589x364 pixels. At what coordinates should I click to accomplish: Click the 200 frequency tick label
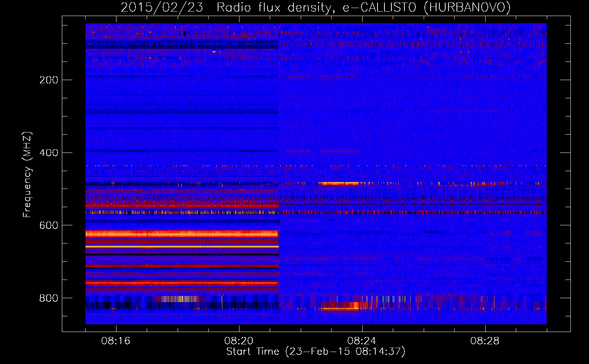coord(49,80)
